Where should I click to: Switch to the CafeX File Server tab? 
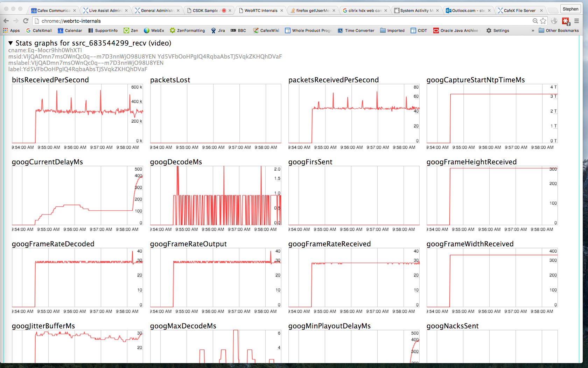(x=519, y=11)
